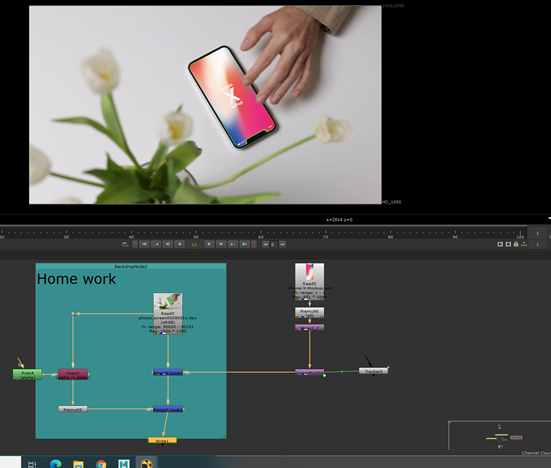This screenshot has width=551, height=468.
Task: Select the blue merge node above Write1
Action: (x=168, y=409)
